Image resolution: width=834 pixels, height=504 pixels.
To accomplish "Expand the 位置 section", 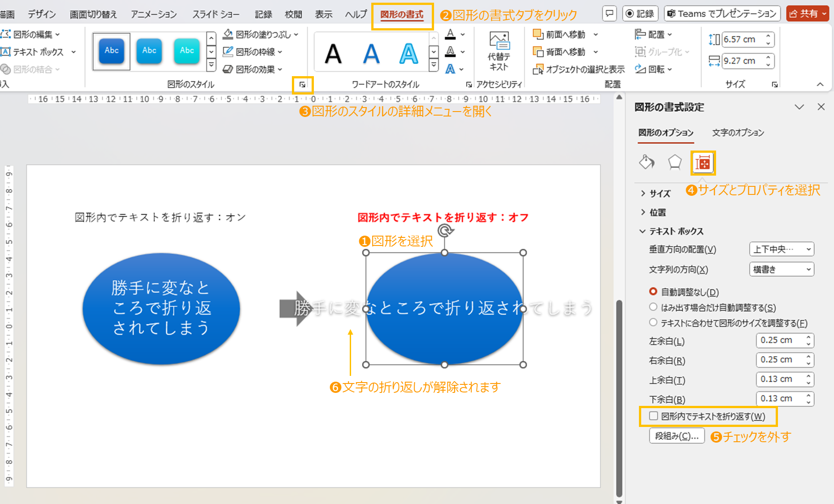I will click(x=653, y=212).
